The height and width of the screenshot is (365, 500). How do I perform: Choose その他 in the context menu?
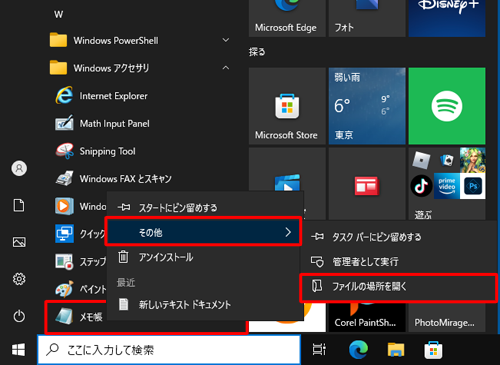203,232
